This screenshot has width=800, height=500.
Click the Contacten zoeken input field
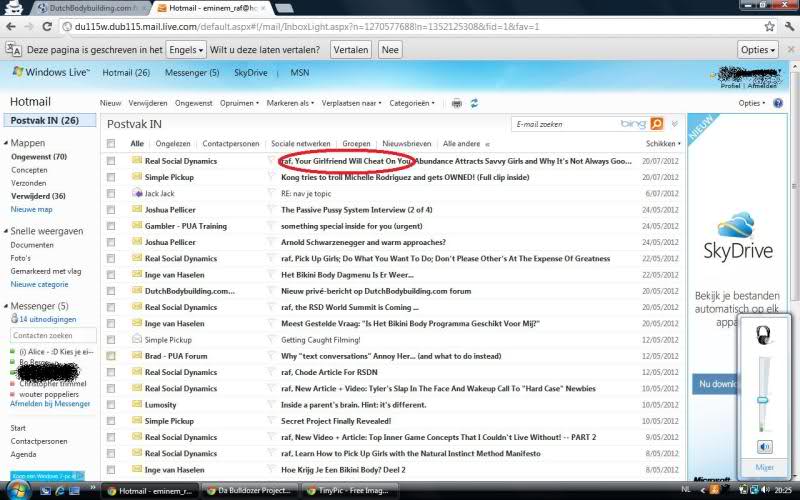(x=50, y=335)
